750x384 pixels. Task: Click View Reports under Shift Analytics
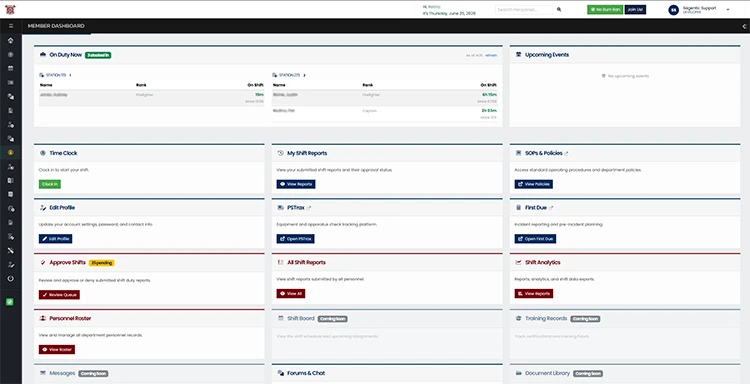[x=534, y=294]
